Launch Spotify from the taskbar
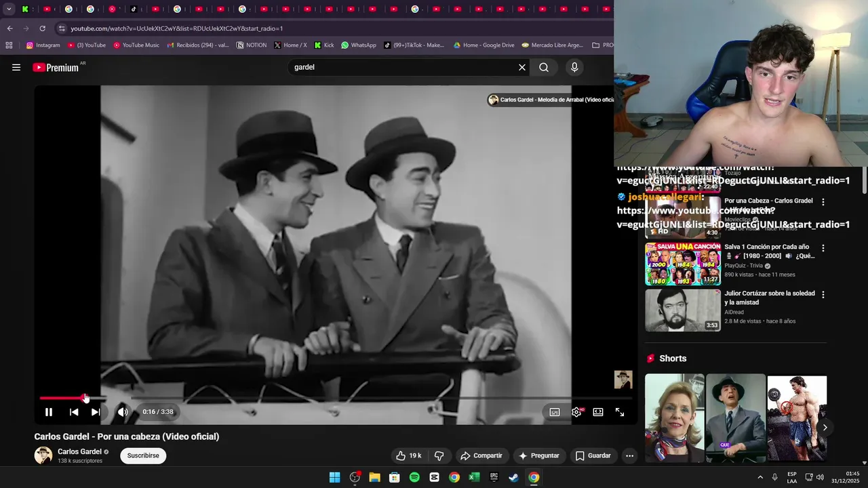The image size is (868, 488). [x=414, y=477]
